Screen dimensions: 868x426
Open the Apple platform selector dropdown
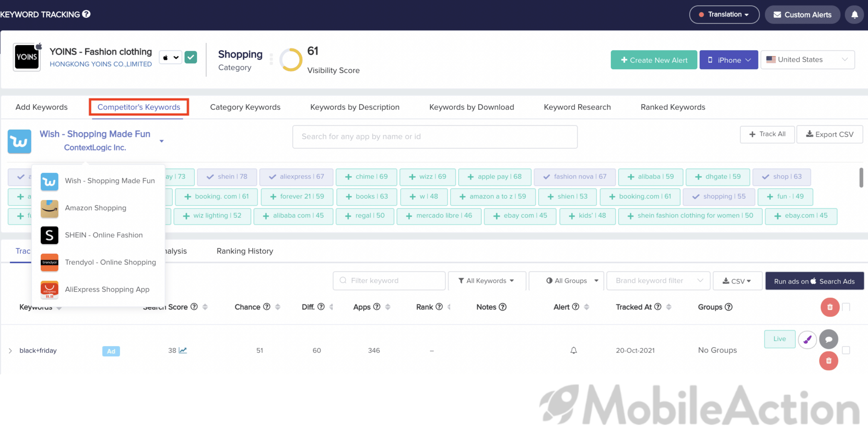(171, 57)
